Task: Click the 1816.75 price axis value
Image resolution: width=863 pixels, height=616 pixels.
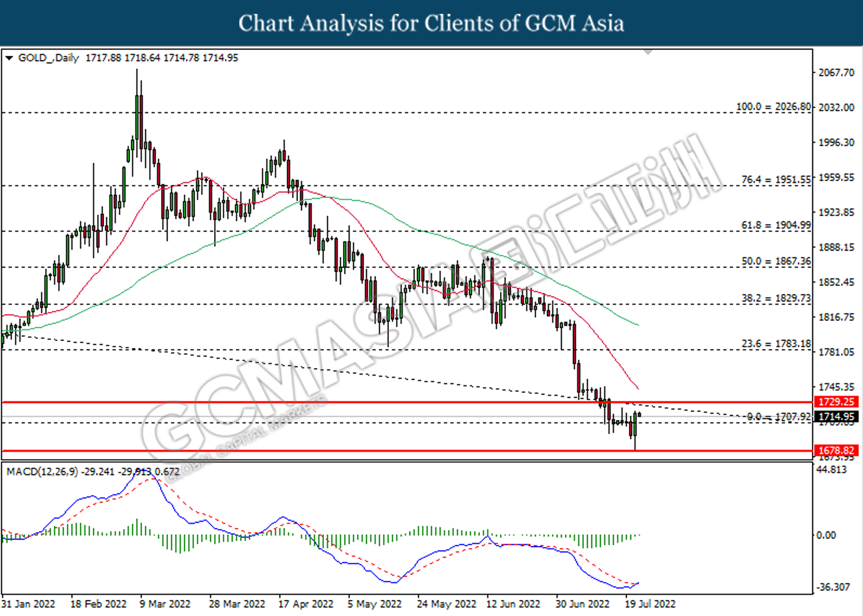Action: click(x=837, y=317)
